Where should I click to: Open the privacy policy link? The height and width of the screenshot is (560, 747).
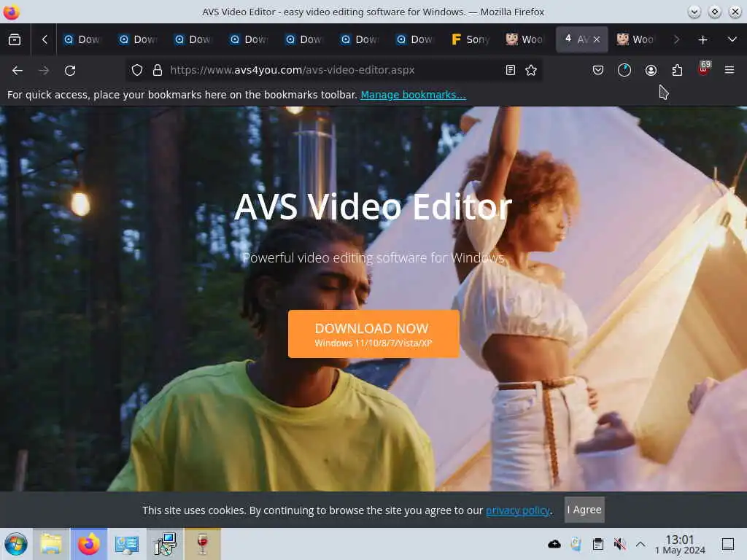pos(517,510)
